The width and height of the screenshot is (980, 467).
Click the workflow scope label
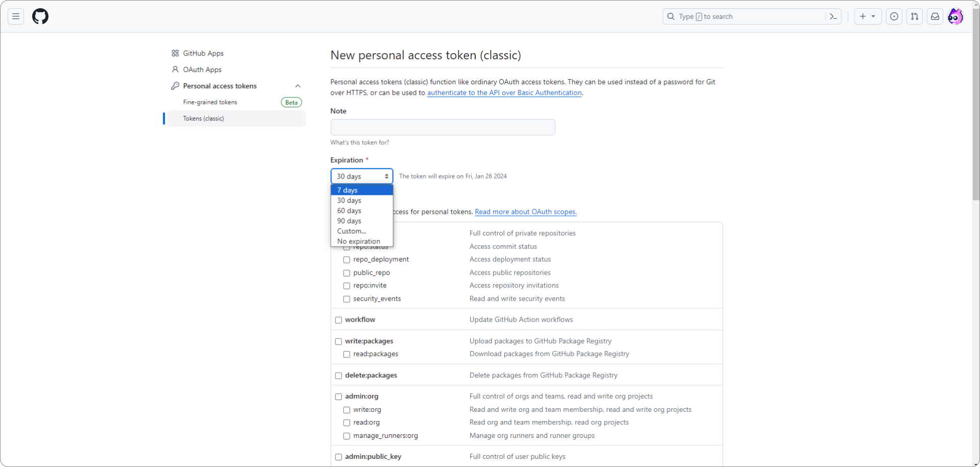[360, 319]
